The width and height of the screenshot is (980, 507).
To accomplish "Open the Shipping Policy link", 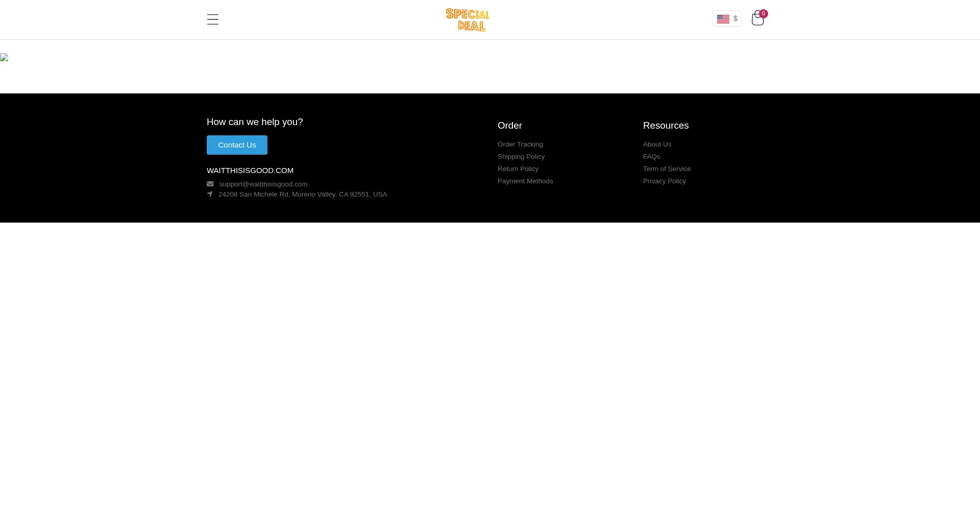I will pos(521,156).
